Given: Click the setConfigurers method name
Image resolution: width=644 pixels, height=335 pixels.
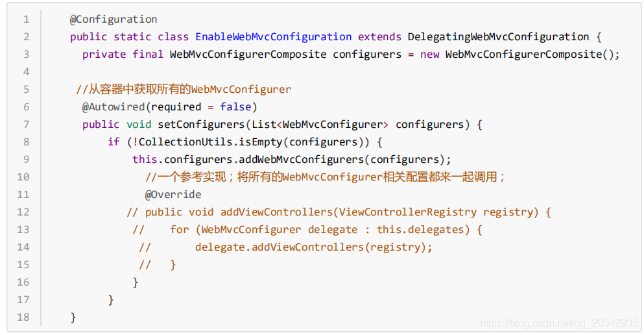Looking at the screenshot, I should pyautogui.click(x=201, y=124).
